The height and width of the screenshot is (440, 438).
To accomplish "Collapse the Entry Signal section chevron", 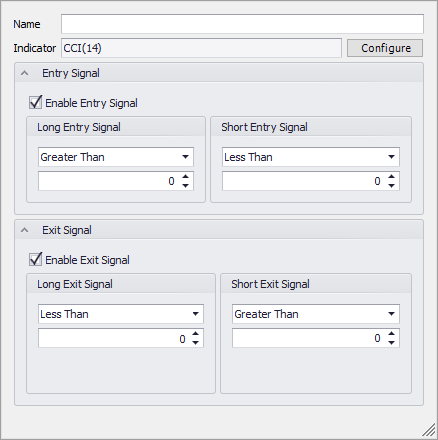I will point(24,73).
